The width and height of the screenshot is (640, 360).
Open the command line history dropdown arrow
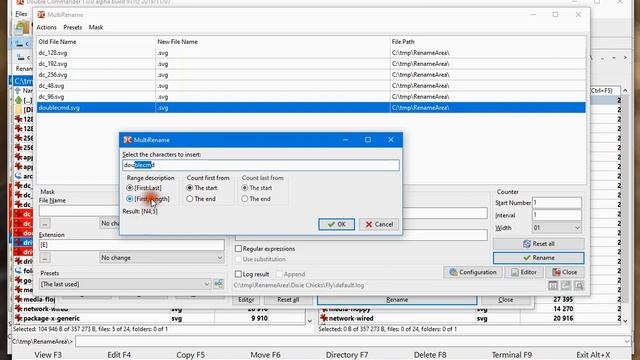coord(627,341)
